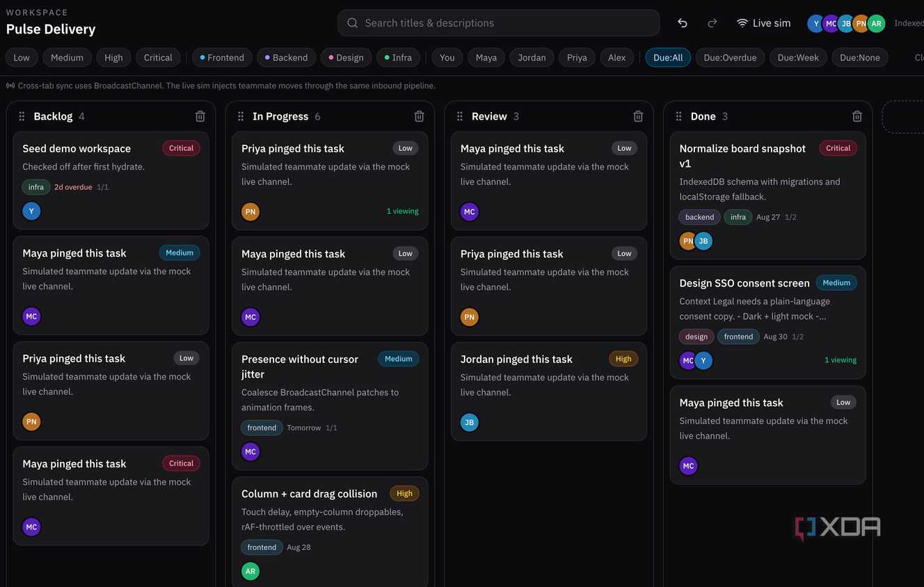Grab the Backlog column drag handle
Image resolution: width=924 pixels, height=587 pixels.
tap(22, 116)
